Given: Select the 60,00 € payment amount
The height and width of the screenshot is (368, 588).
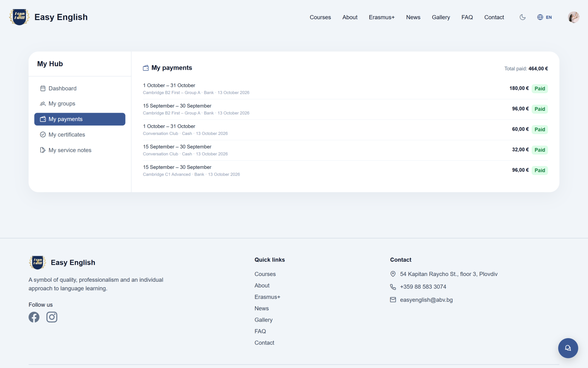Looking at the screenshot, I should [520, 129].
